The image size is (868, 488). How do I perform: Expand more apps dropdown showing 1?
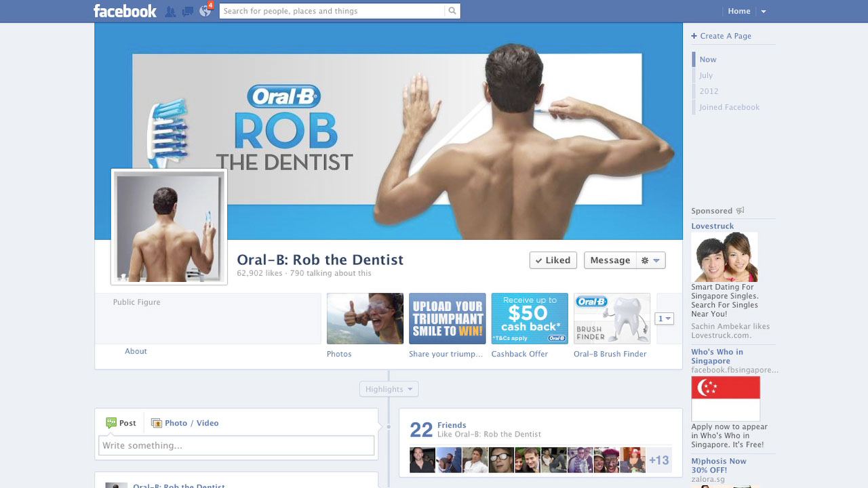pyautogui.click(x=664, y=319)
